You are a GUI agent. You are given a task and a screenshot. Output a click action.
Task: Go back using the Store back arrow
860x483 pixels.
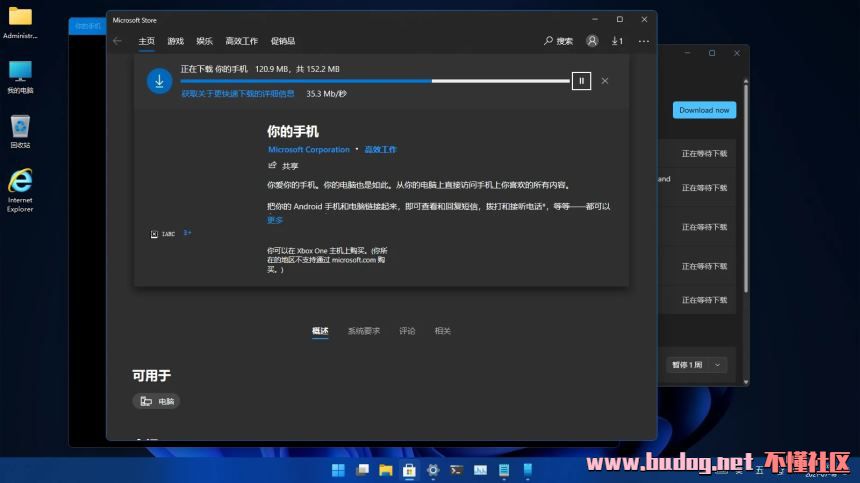pos(117,41)
